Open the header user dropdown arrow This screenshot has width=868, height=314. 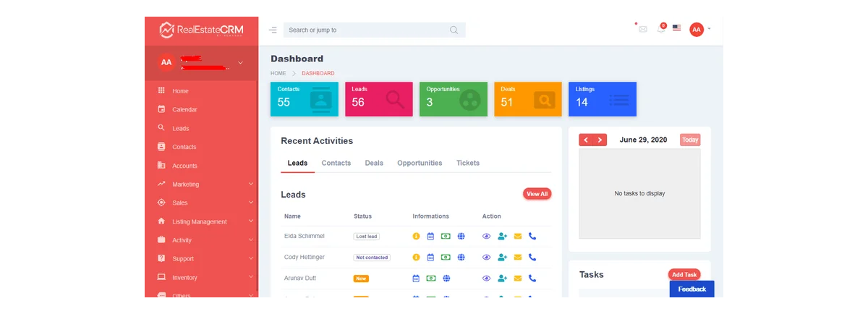click(x=709, y=29)
